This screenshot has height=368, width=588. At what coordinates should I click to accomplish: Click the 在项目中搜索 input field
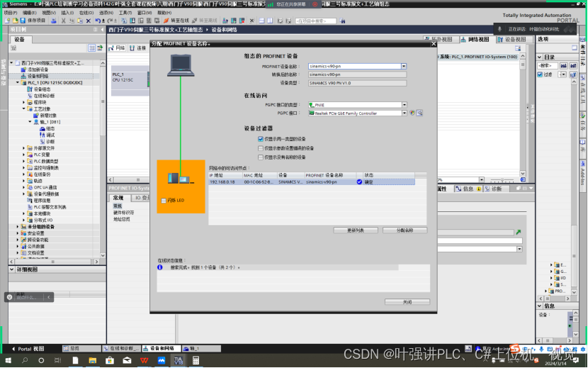click(x=315, y=21)
